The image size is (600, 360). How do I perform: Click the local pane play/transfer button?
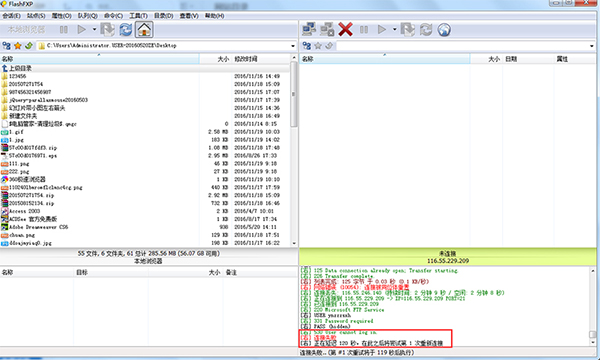81,29
